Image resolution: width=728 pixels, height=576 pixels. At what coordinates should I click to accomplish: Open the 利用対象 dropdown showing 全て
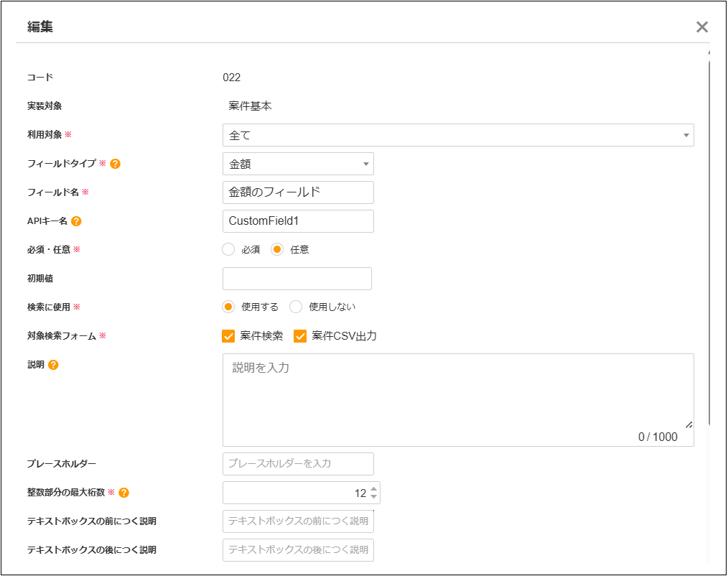(457, 135)
